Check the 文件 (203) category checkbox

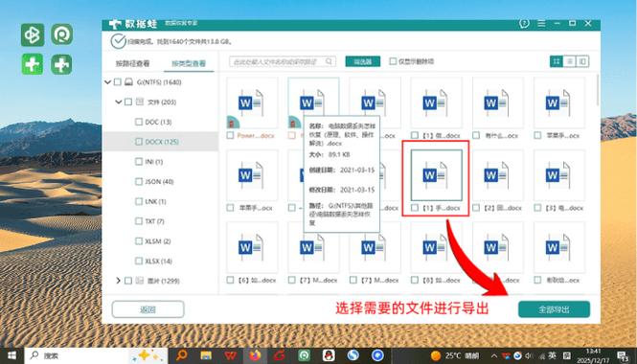pyautogui.click(x=128, y=102)
